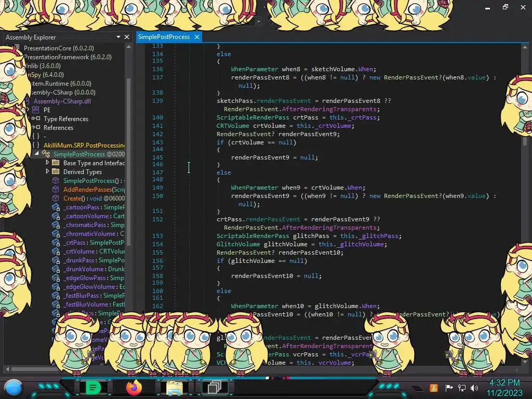Image resolution: width=532 pixels, height=399 pixels.
Task: Select the References node icon
Action: [36, 128]
